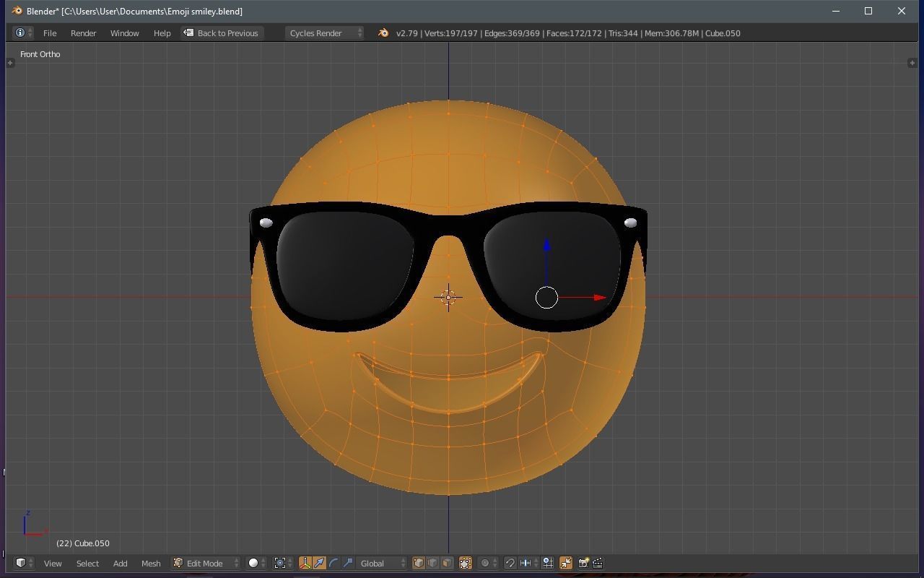The height and width of the screenshot is (578, 924).
Task: Click the white manipulator center circle
Action: 546,298
